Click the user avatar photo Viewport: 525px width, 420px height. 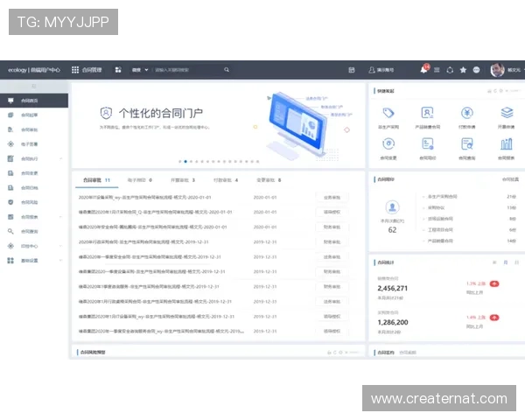(x=498, y=70)
